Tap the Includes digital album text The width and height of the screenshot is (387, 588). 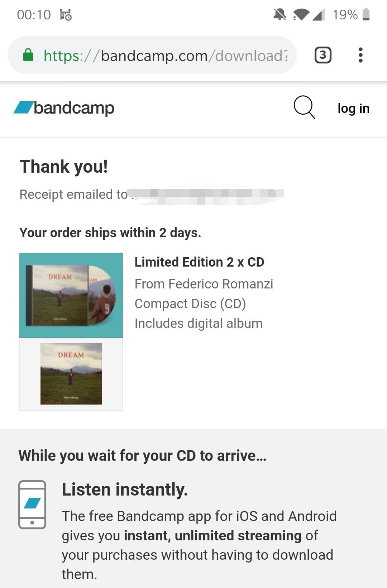tap(199, 323)
